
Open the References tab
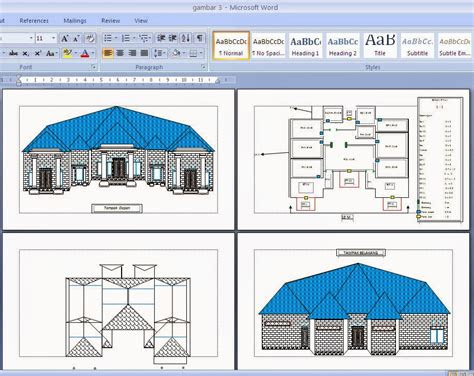point(34,21)
